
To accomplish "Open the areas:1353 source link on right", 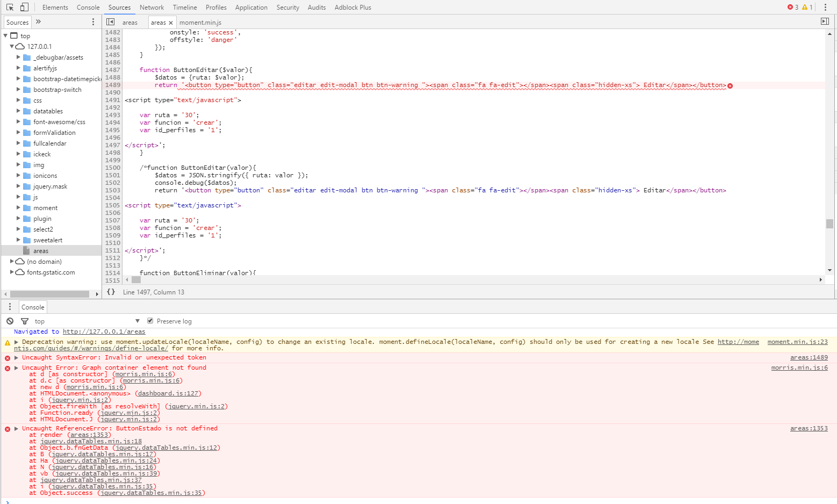I will point(809,428).
